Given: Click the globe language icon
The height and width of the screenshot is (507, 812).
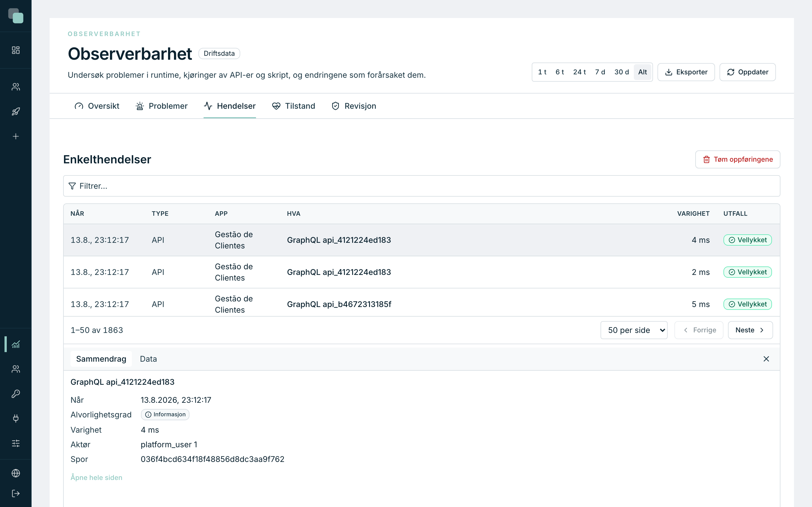Looking at the screenshot, I should click(x=16, y=473).
